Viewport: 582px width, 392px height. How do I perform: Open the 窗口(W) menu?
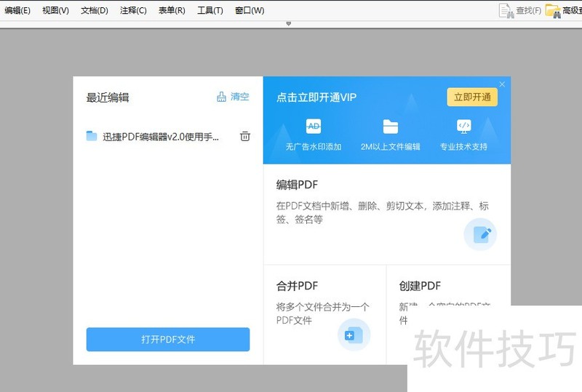[x=250, y=10]
